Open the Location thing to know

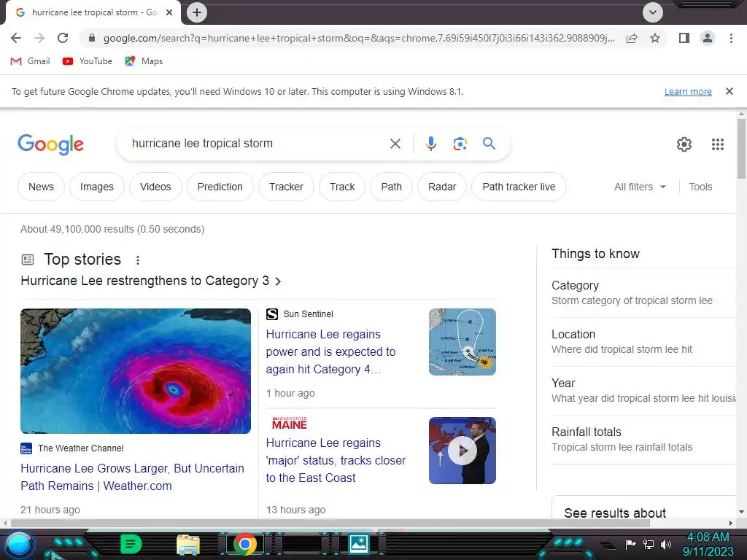(643, 342)
